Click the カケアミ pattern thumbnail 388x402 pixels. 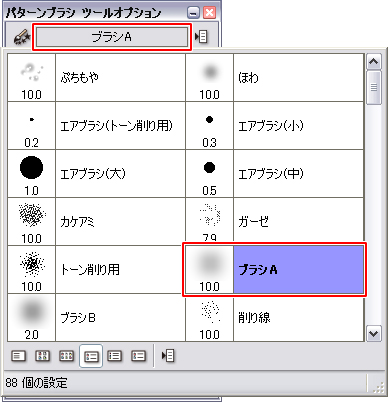click(x=32, y=215)
